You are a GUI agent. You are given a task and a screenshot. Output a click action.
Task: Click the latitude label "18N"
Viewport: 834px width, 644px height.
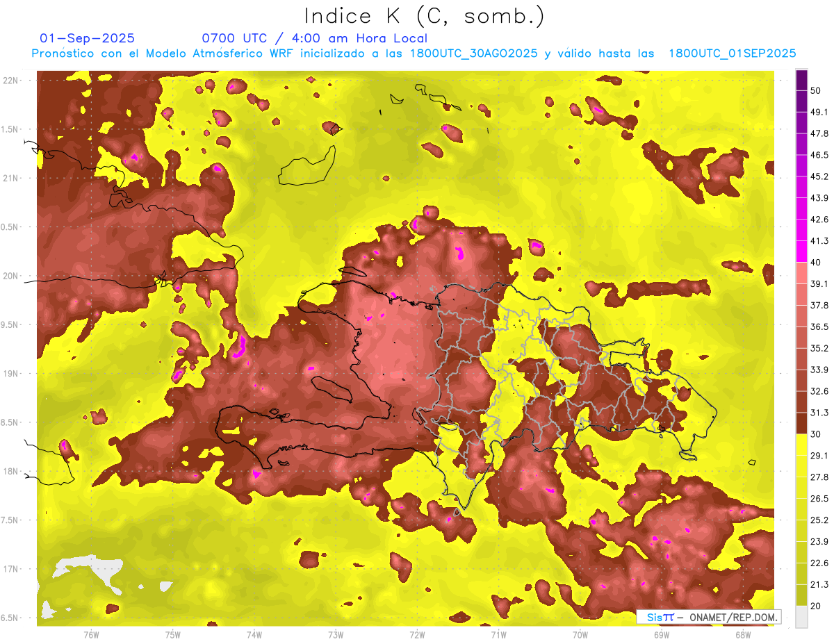[10, 472]
